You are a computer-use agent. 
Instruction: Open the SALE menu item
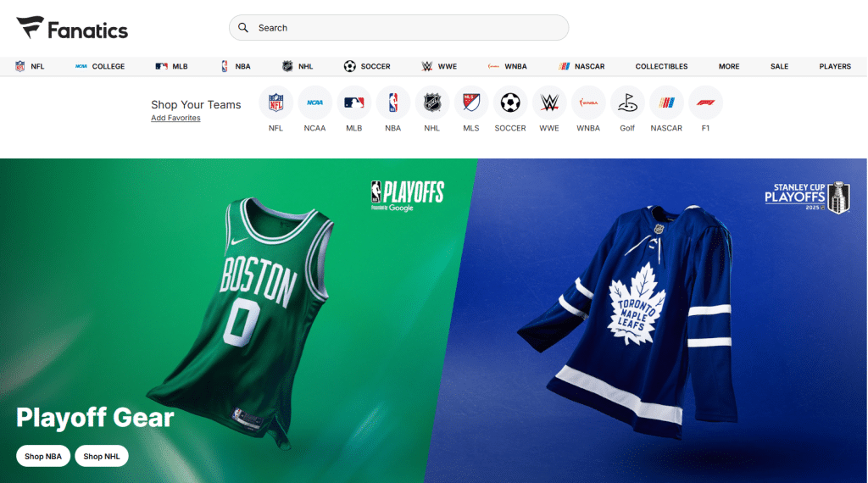779,66
